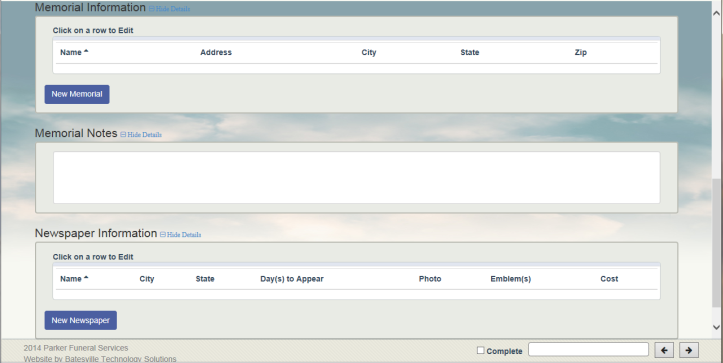Click the 2014 Parker Funeral Services footer text
The width and height of the screenshot is (723, 363).
(76, 348)
